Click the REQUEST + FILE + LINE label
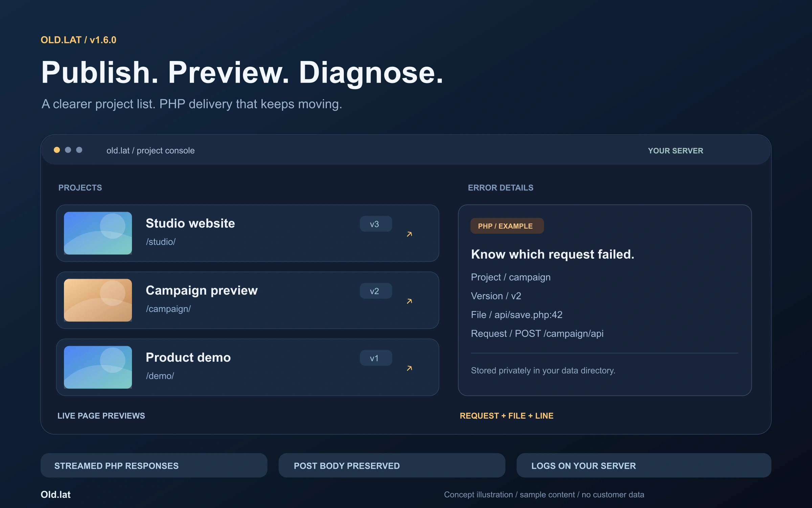The width and height of the screenshot is (812, 508). click(x=506, y=416)
